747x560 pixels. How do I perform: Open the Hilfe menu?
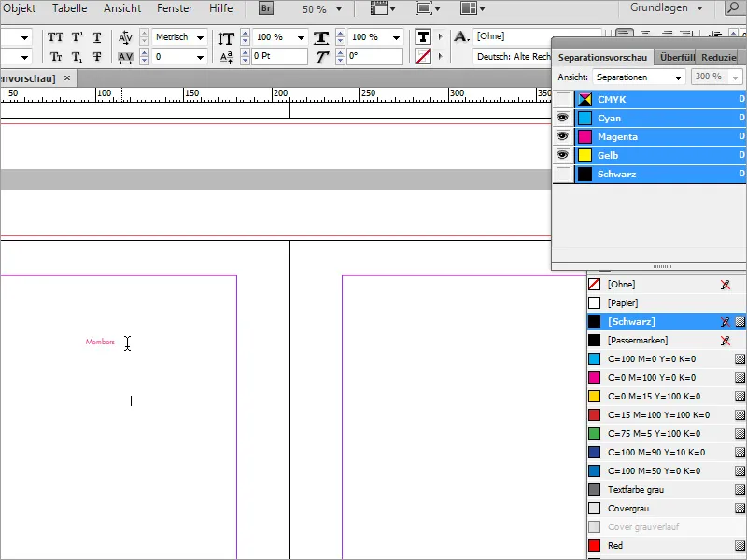[221, 8]
